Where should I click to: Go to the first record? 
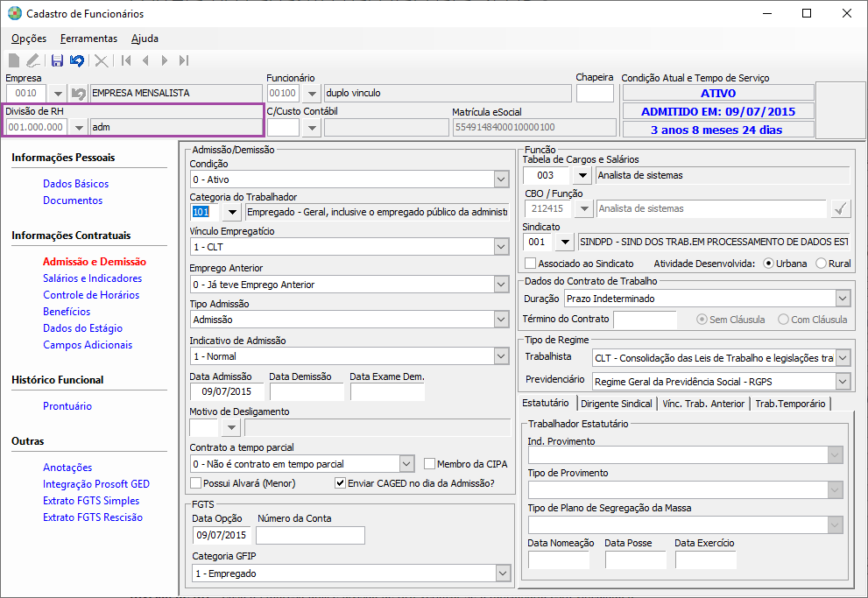pos(126,60)
